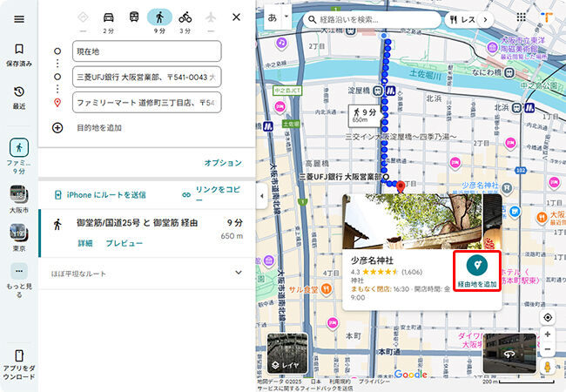
Task: Open プライバシー privacy link
Action: pyautogui.click(x=374, y=382)
